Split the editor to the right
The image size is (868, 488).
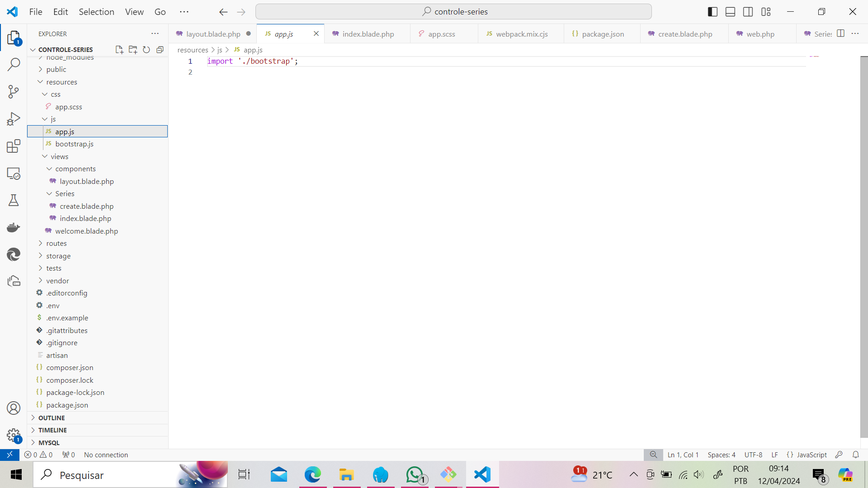click(x=840, y=33)
